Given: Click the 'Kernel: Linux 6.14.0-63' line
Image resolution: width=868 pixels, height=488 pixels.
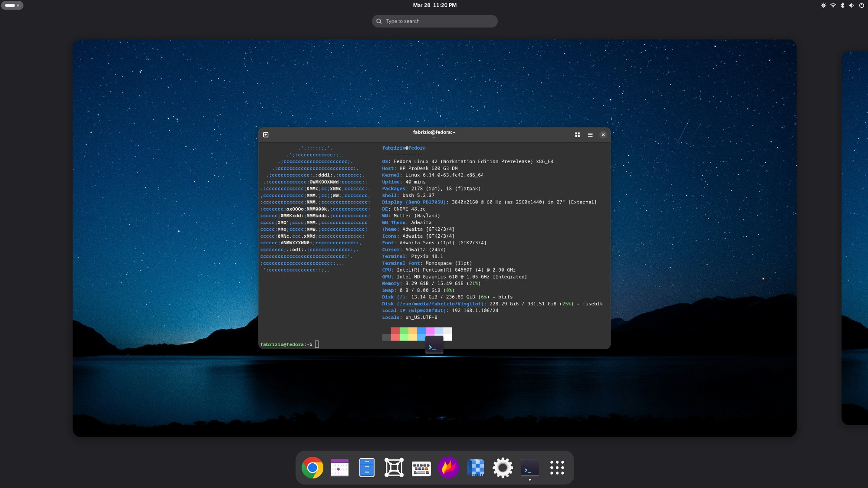Looking at the screenshot, I should [433, 175].
